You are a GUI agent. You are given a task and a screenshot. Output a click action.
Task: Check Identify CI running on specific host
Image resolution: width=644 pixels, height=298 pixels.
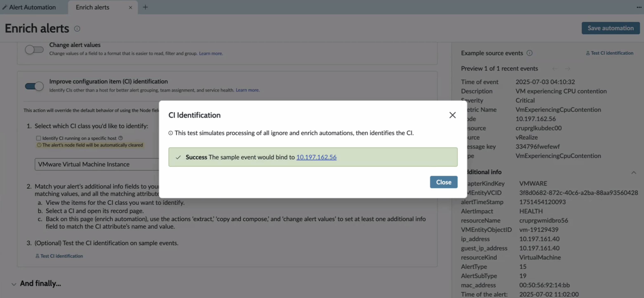39,138
